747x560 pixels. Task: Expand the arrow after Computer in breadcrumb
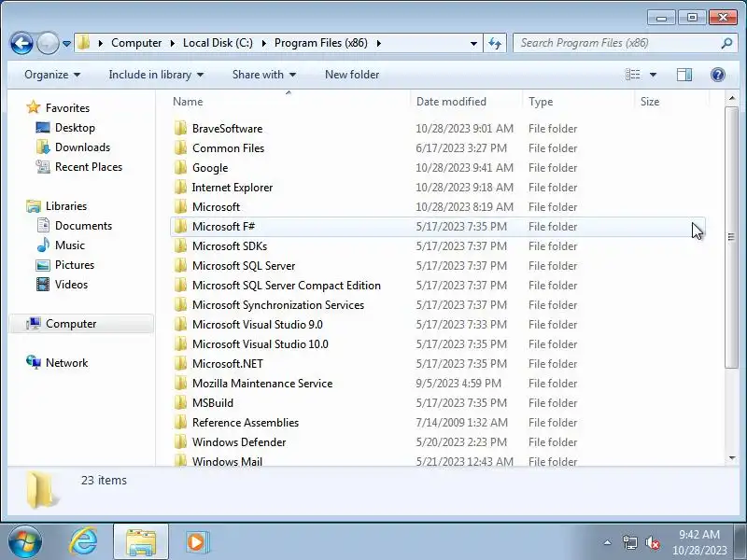click(x=173, y=43)
